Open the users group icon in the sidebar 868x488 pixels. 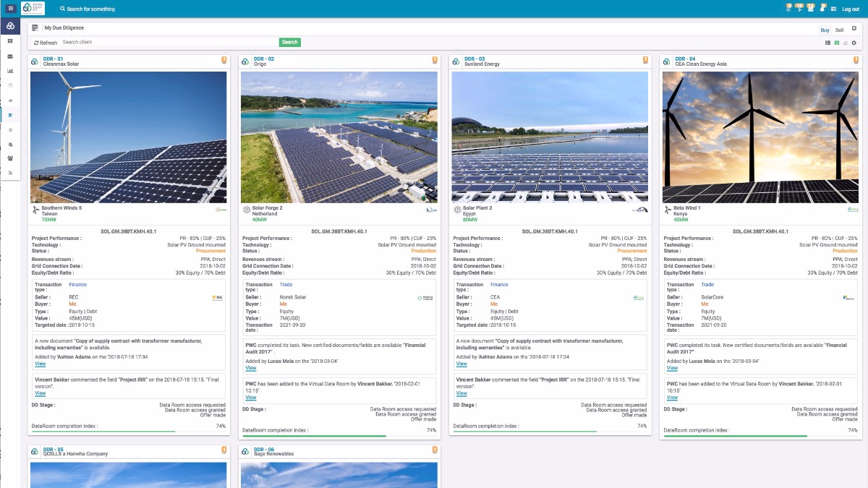(10, 158)
